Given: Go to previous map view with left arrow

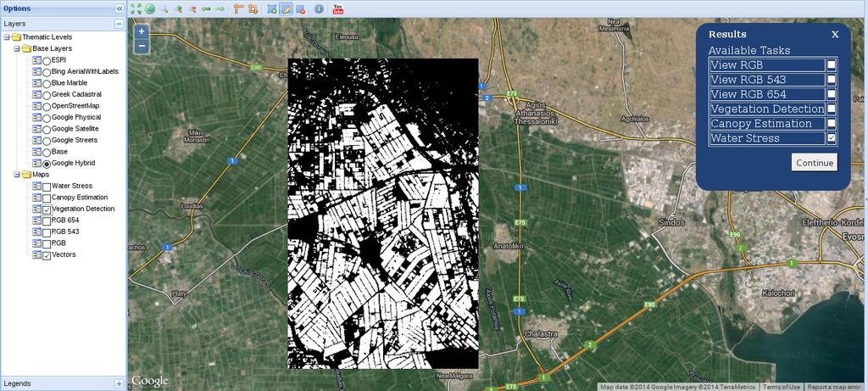Looking at the screenshot, I should pyautogui.click(x=206, y=8).
